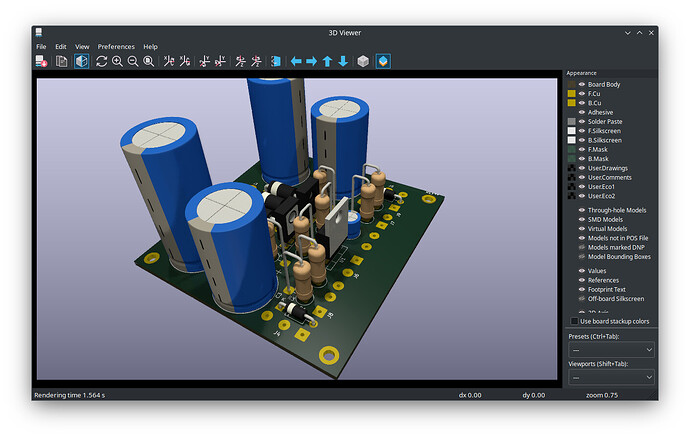Hide Through-hole Models
The image size is (690, 437).
click(582, 210)
